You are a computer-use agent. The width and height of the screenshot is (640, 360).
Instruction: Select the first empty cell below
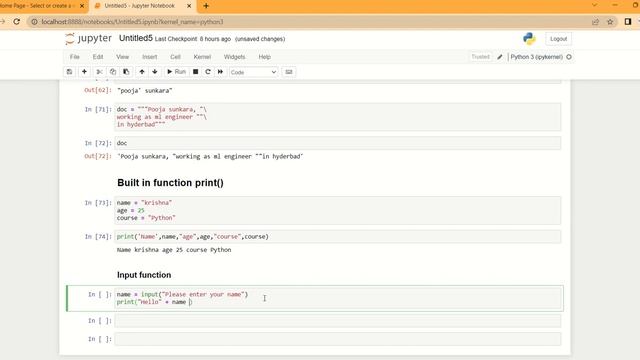pos(338,321)
